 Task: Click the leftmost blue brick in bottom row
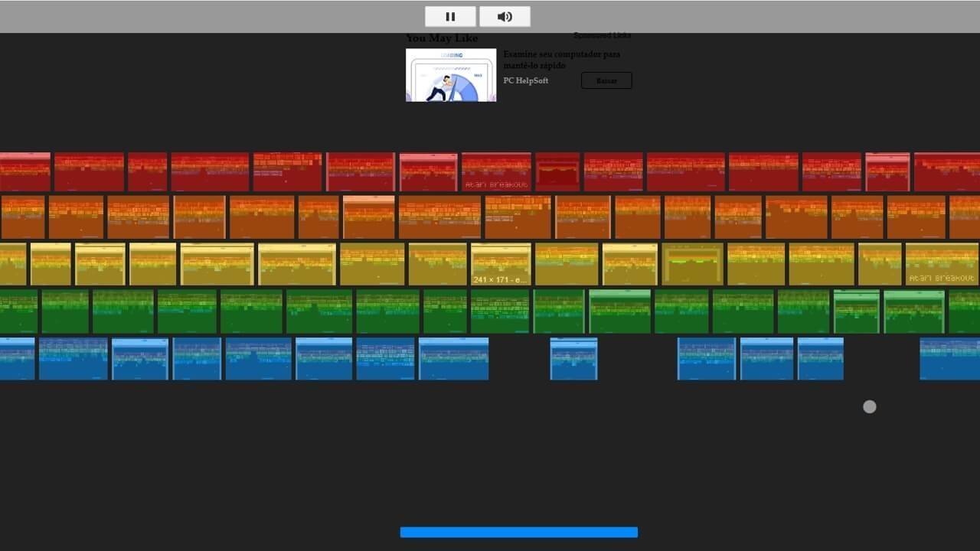[x=15, y=357]
